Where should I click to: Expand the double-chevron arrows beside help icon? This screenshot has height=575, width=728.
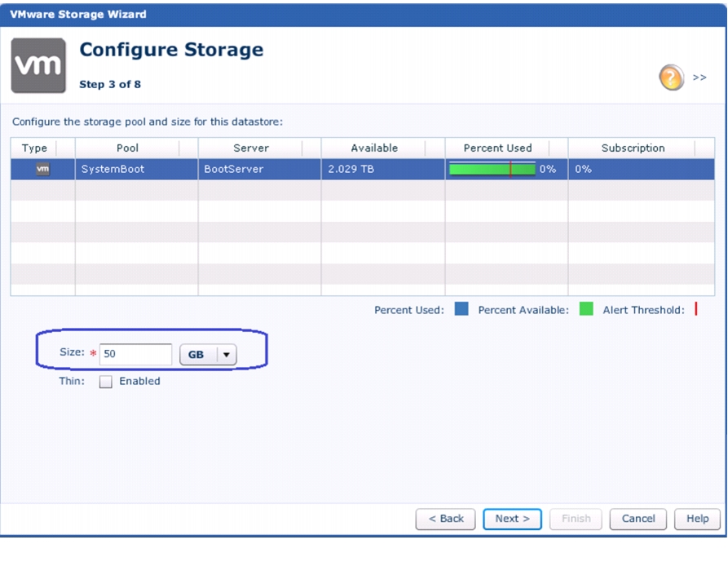[x=699, y=77]
